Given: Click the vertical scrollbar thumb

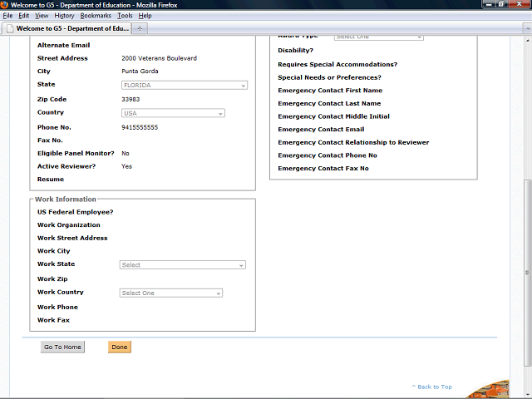Looking at the screenshot, I should pyautogui.click(x=527, y=273).
